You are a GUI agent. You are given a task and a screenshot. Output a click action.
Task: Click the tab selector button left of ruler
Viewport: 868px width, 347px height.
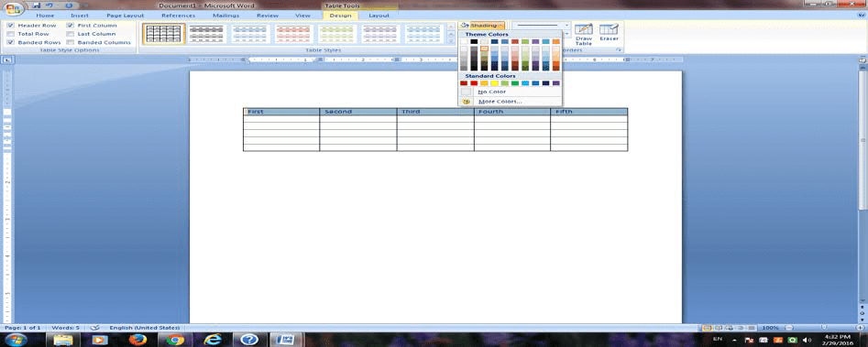[7, 60]
